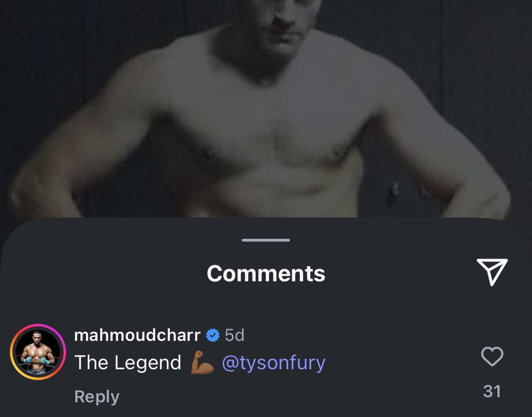Image resolution: width=532 pixels, height=417 pixels.
Task: Grab the comments sheet handle bar
Action: 266,240
